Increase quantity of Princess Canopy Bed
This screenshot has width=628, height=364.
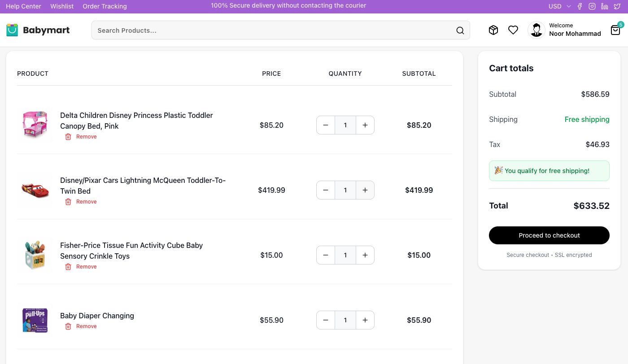[365, 125]
